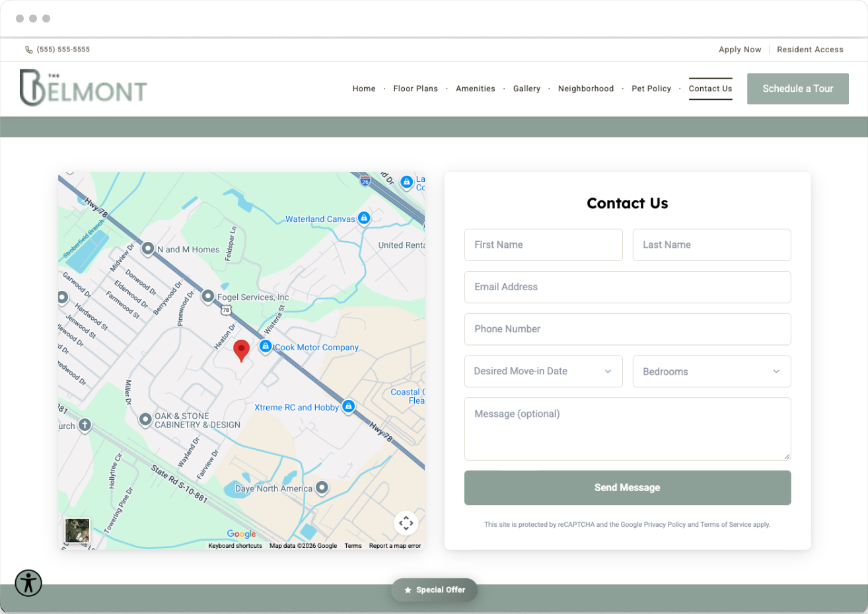The image size is (868, 614).
Task: Open the Bedrooms dropdown
Action: pos(712,371)
